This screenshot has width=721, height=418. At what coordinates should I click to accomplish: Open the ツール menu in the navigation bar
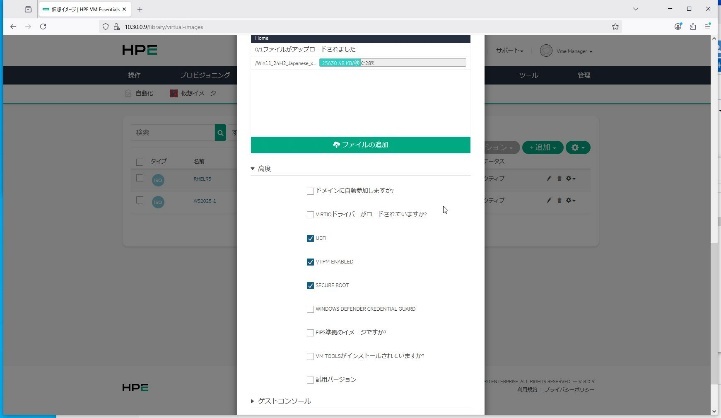(530, 75)
